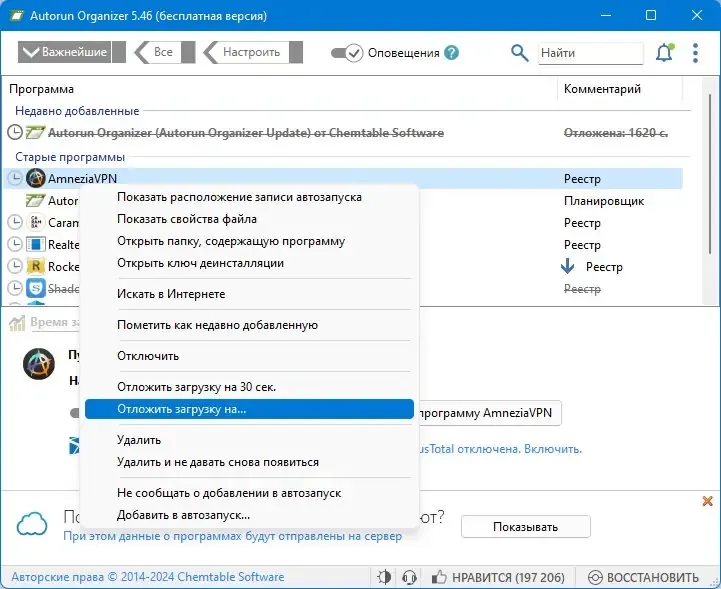Viewport: 721px width, 589px height.
Task: Toggle the Оповещения switch
Action: [x=347, y=53]
